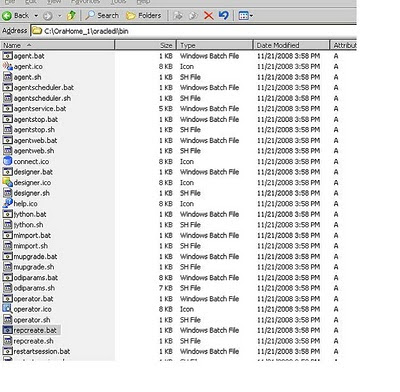Select the designer.bat file icon
Viewport: 400px width, 392px height.
pos(8,172)
